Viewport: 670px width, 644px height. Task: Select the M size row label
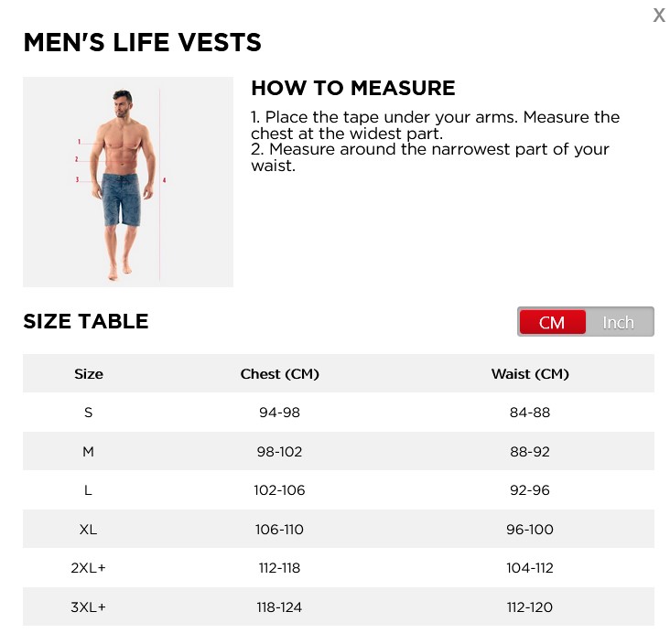[89, 452]
